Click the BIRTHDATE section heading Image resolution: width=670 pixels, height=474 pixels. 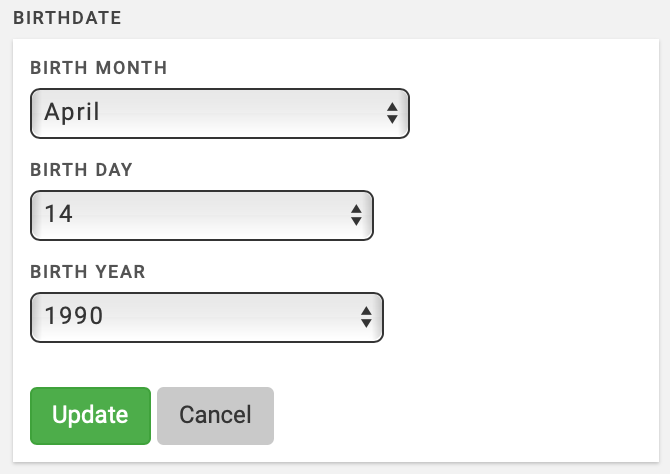(x=67, y=18)
